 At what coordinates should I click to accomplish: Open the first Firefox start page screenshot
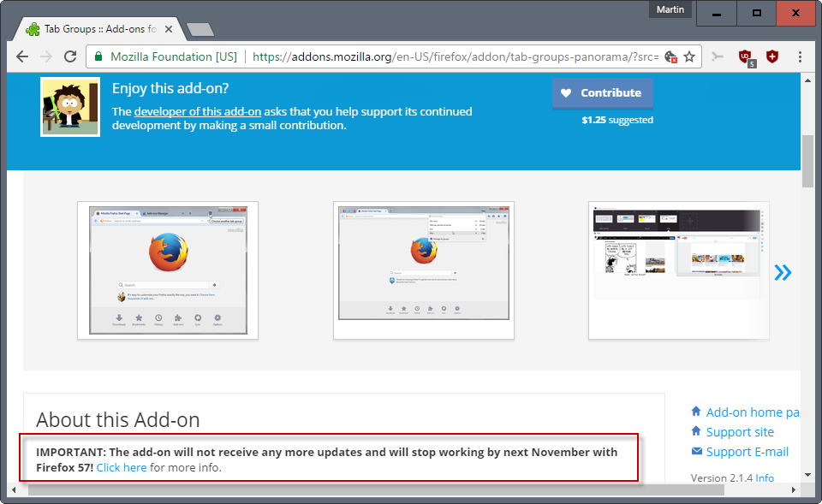tap(168, 270)
